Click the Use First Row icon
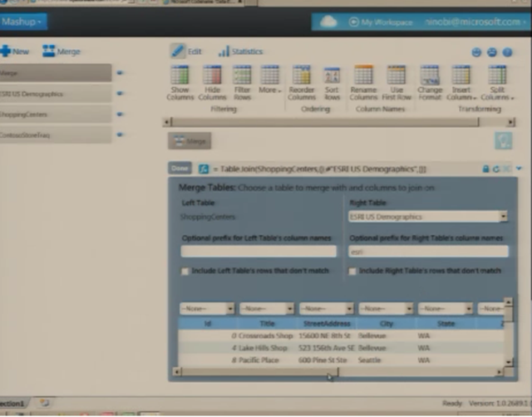Screen dimensions: 532x417 tap(397, 75)
